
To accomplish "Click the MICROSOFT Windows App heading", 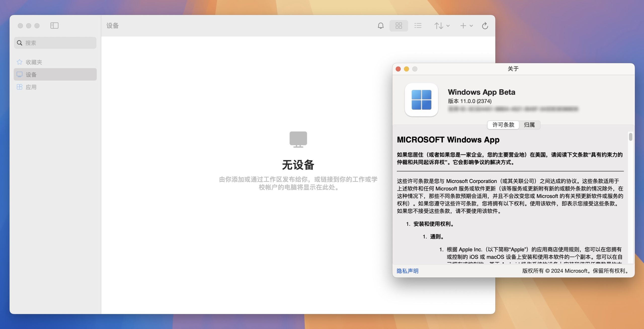I will click(448, 140).
